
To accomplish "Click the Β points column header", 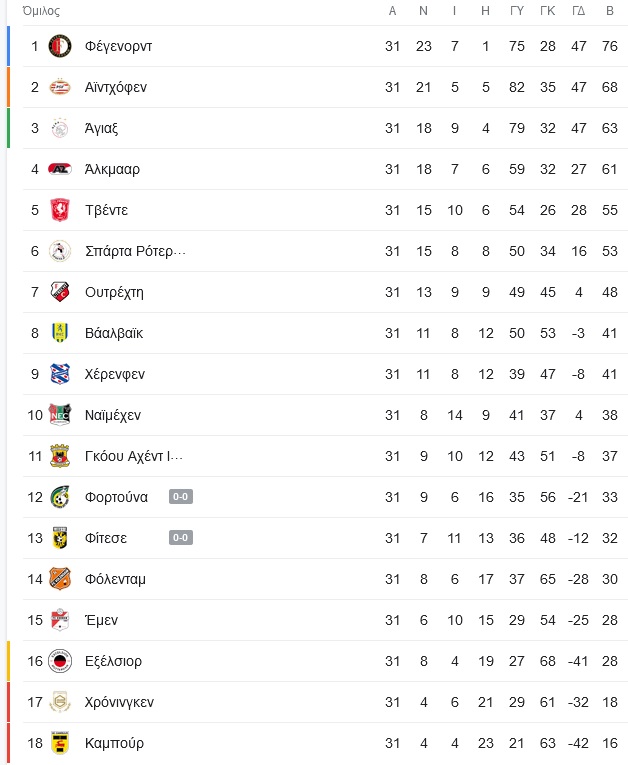I will pos(610,11).
